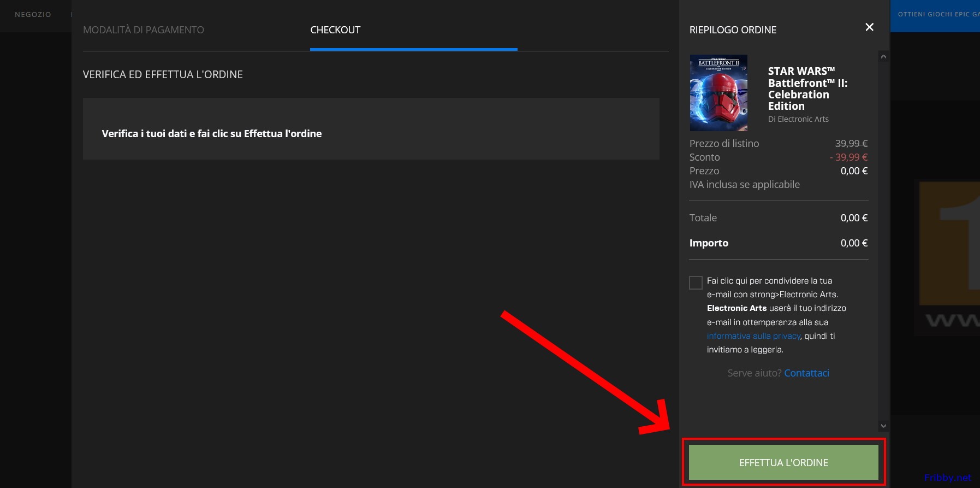The width and height of the screenshot is (980, 488).
Task: Click the Battlefront II cover thumbnail
Action: pos(718,93)
